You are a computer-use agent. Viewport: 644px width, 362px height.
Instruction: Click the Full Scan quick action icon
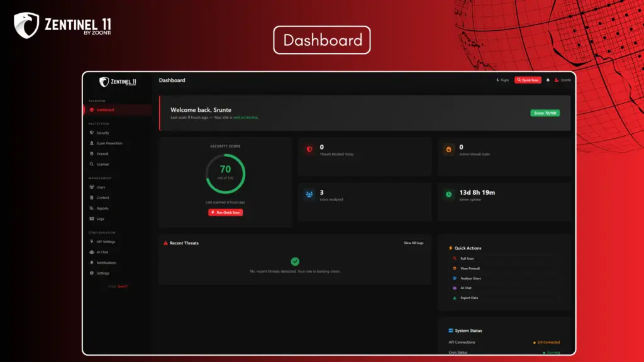tap(455, 258)
